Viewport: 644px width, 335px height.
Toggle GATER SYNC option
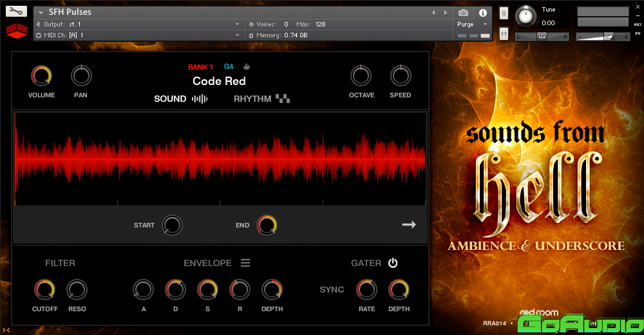tap(332, 289)
